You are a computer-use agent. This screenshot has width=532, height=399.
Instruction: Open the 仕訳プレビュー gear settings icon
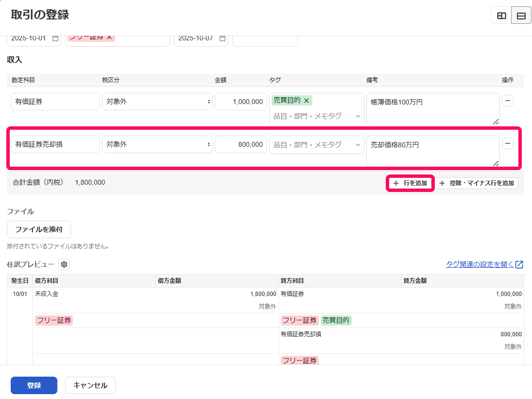tap(64, 264)
